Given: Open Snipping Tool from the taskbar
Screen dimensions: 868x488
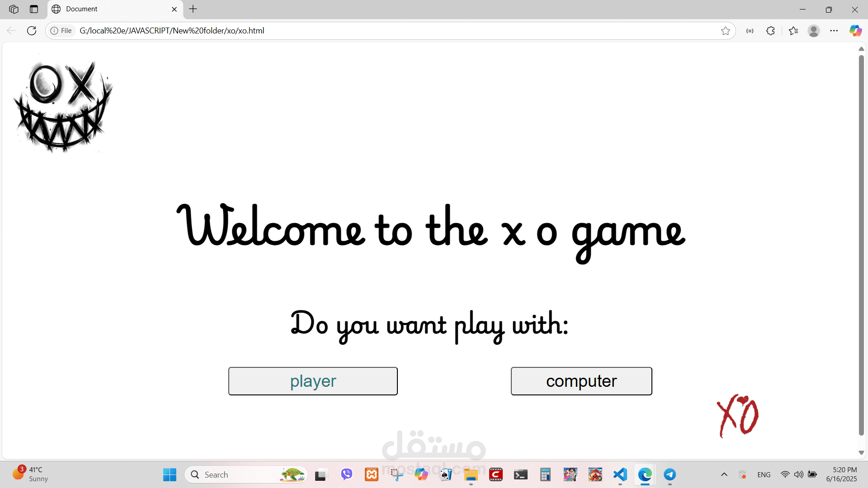Looking at the screenshot, I should point(396,474).
